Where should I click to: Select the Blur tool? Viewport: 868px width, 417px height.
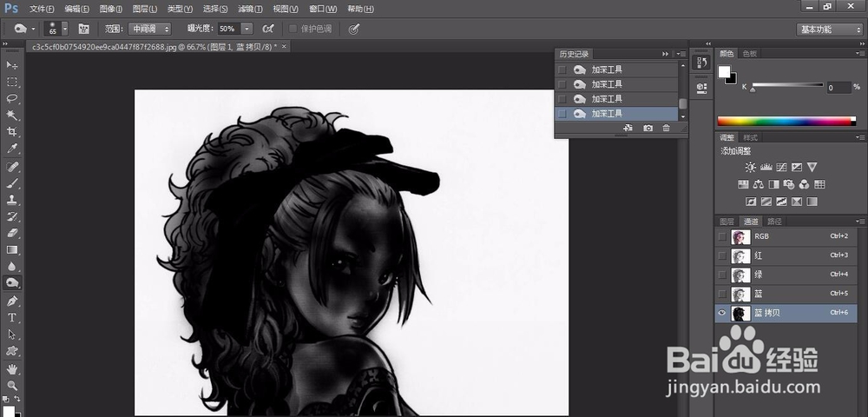[x=11, y=267]
